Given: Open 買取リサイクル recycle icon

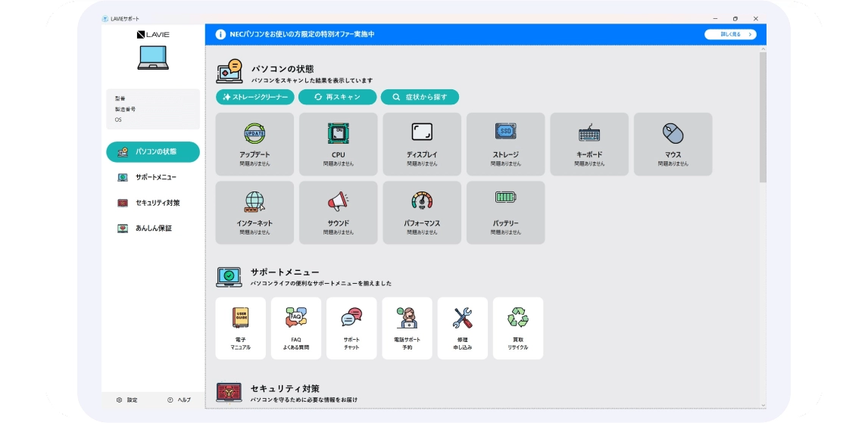Looking at the screenshot, I should coord(518,328).
